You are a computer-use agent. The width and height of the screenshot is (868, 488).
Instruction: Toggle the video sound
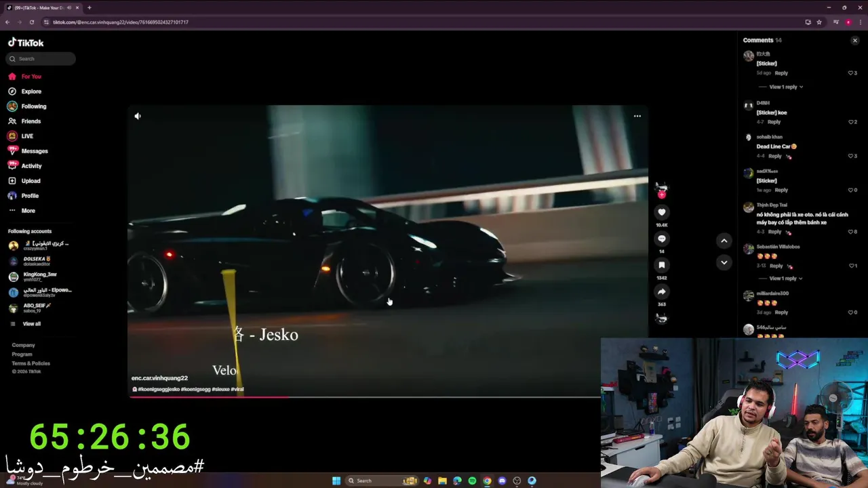click(x=138, y=116)
